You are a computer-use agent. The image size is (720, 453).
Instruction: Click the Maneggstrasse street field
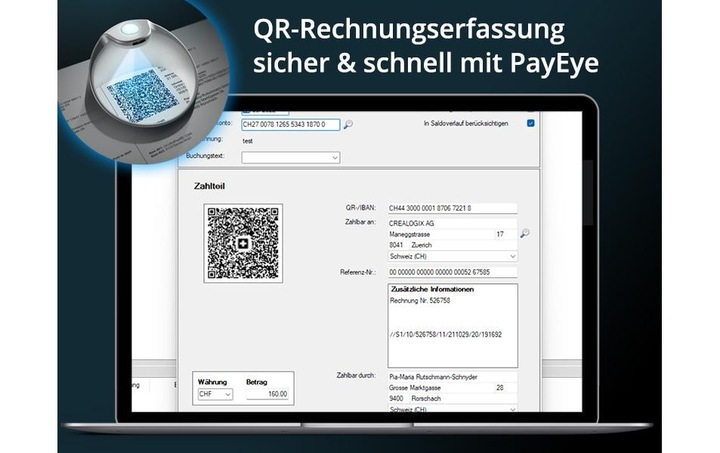(441, 234)
